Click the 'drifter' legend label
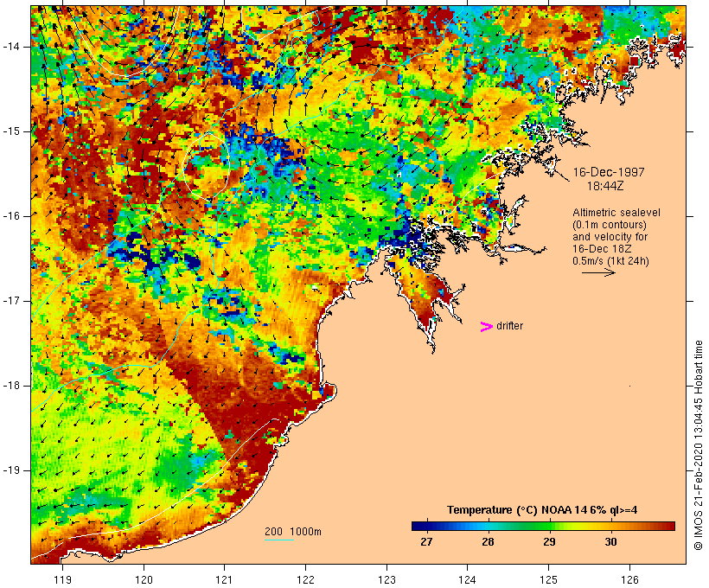The height and width of the screenshot is (588, 709). point(509,326)
